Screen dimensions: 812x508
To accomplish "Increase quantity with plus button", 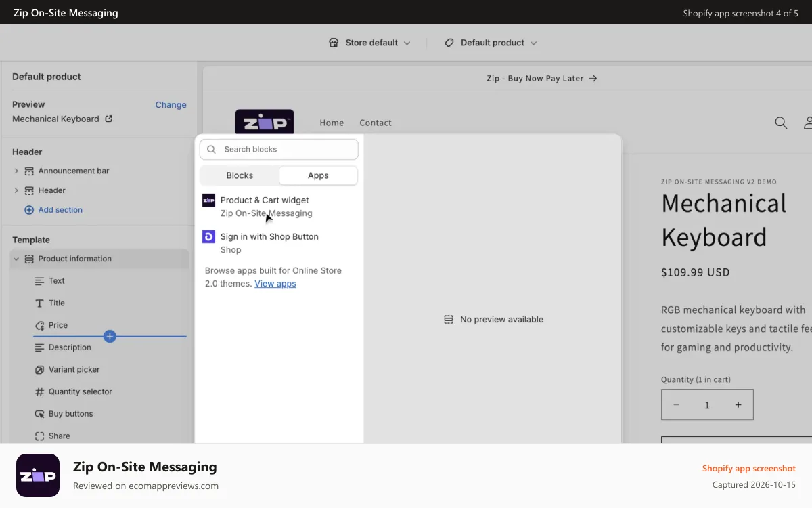I will pyautogui.click(x=738, y=405).
